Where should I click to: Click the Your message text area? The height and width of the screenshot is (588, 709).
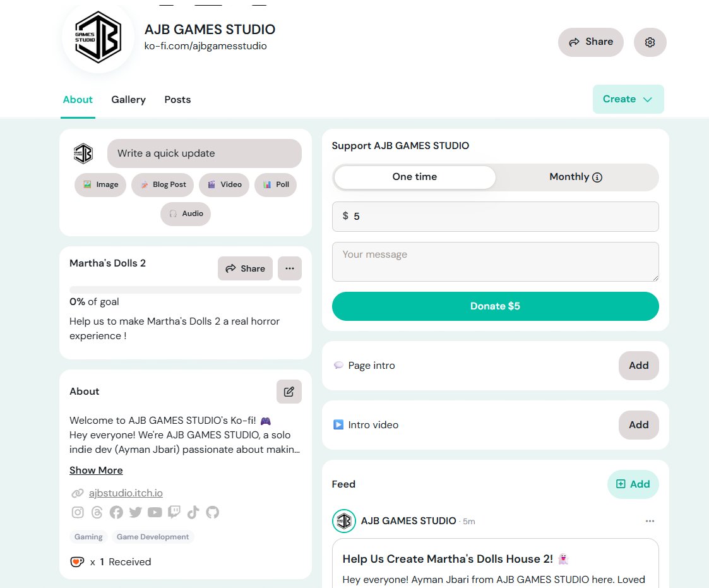pyautogui.click(x=495, y=262)
